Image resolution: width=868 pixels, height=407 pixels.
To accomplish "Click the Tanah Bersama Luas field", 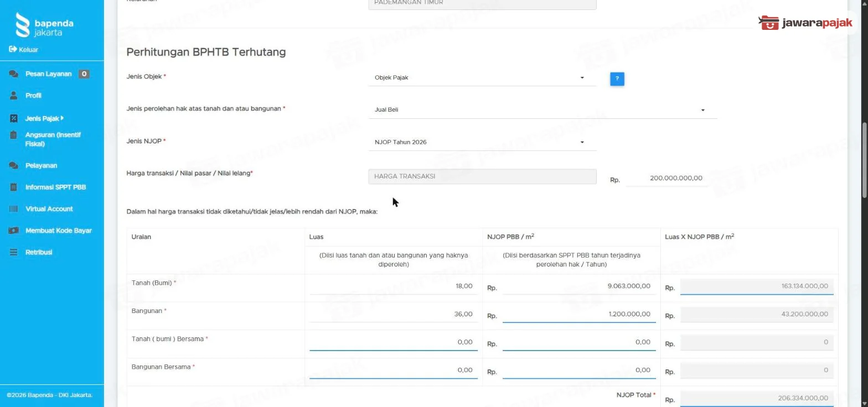I will click(394, 342).
